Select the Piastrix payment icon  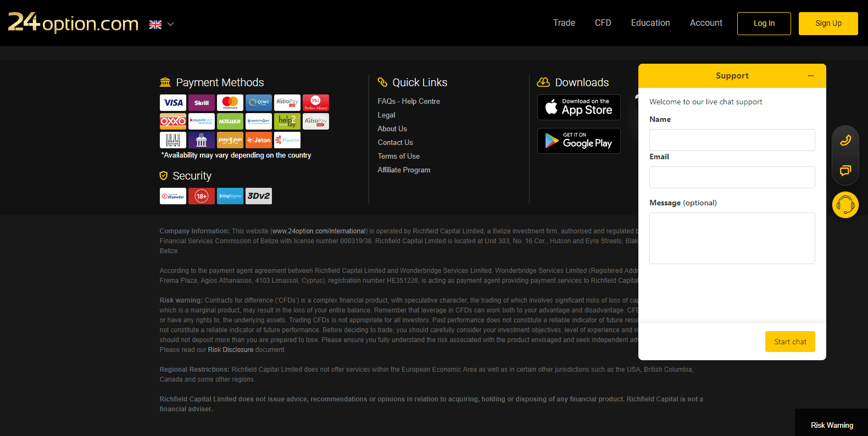[x=287, y=140]
